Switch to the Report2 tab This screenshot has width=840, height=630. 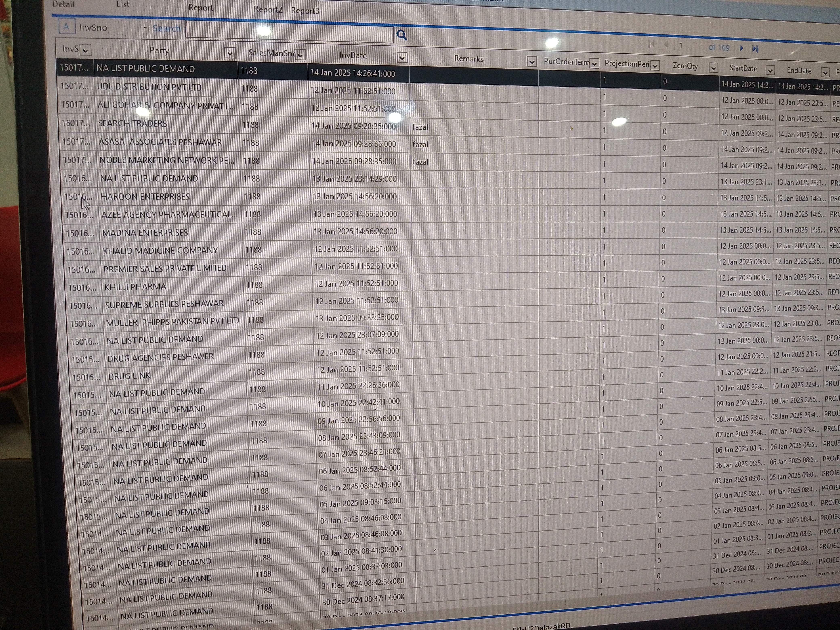point(268,9)
